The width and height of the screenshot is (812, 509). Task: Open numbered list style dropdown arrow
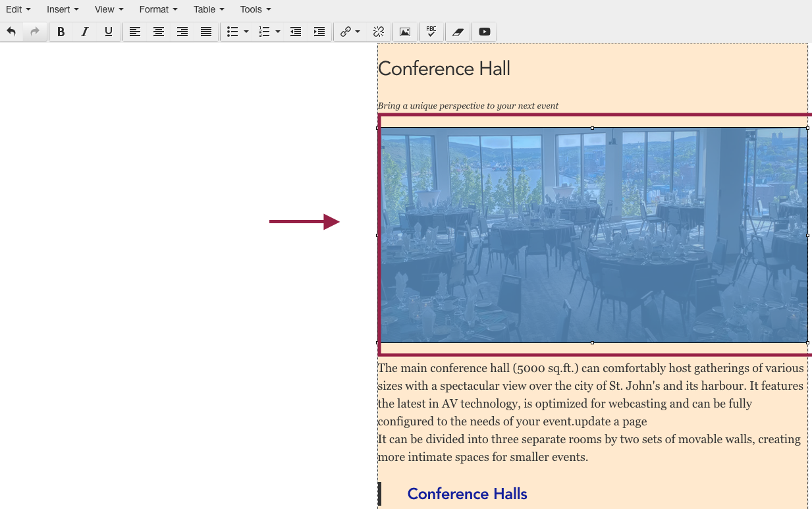point(278,32)
